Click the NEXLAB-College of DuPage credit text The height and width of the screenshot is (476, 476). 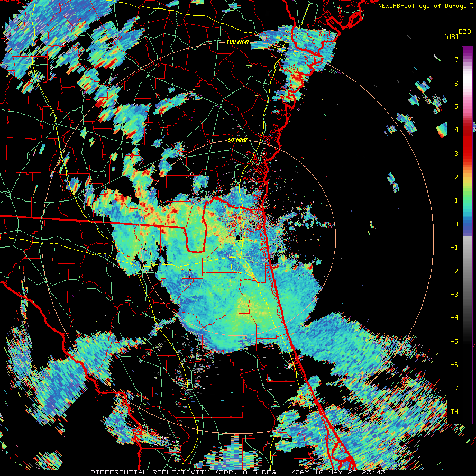pos(423,6)
